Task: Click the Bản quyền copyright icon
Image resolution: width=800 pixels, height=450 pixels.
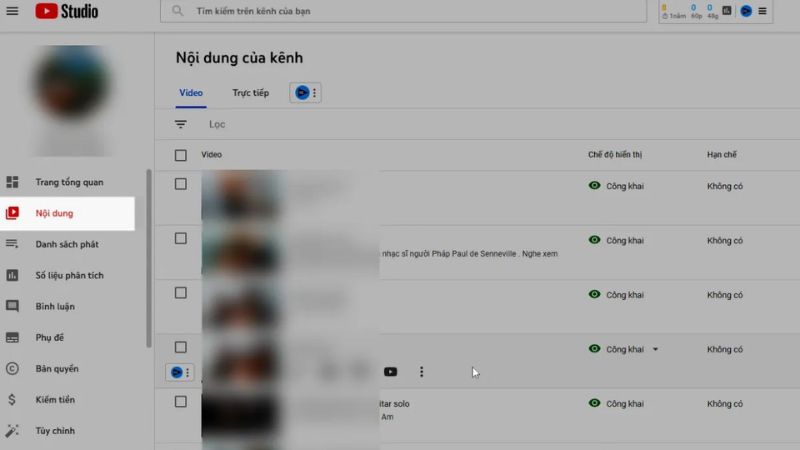Action: pos(13,368)
